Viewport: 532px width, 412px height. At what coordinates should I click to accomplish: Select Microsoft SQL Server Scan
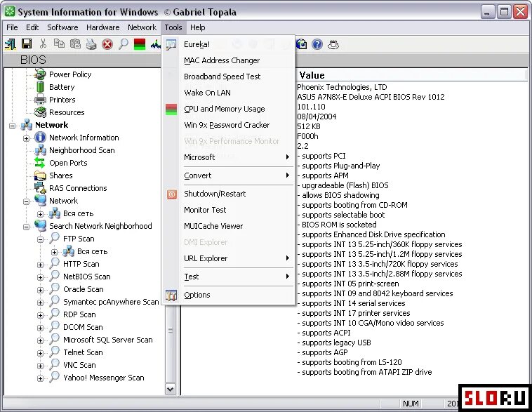click(108, 340)
